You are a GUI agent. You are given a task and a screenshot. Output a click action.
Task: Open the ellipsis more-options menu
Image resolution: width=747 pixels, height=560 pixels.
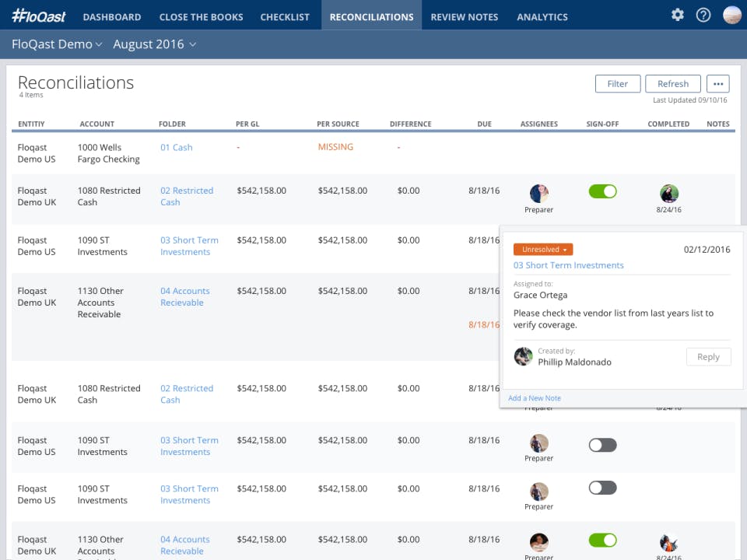717,83
